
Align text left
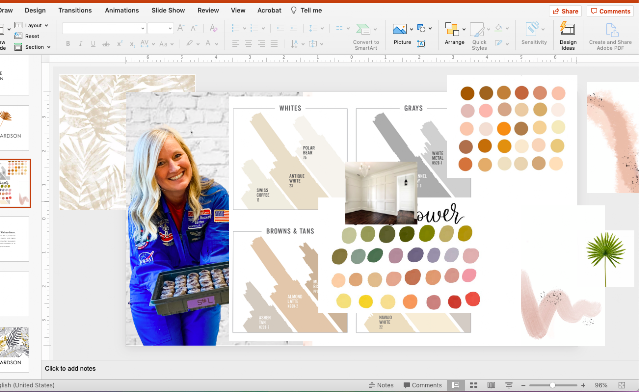pyautogui.click(x=235, y=44)
